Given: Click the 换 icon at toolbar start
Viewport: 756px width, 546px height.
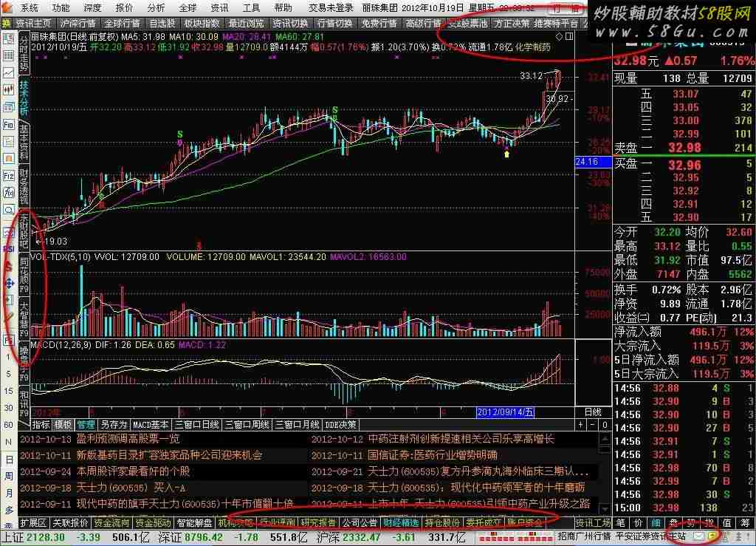Looking at the screenshot, I should 7,23.
